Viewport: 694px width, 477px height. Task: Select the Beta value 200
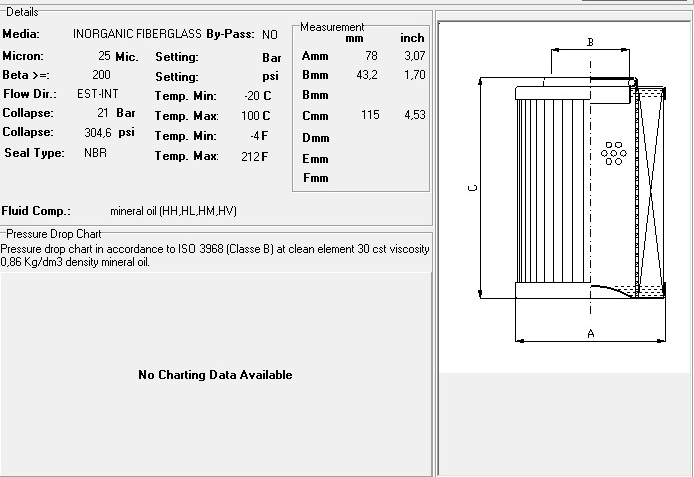pyautogui.click(x=101, y=75)
